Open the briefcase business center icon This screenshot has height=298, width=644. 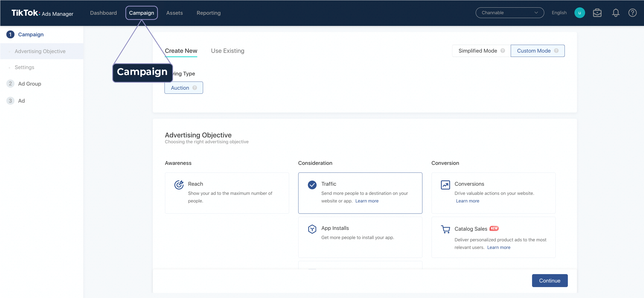coord(597,13)
